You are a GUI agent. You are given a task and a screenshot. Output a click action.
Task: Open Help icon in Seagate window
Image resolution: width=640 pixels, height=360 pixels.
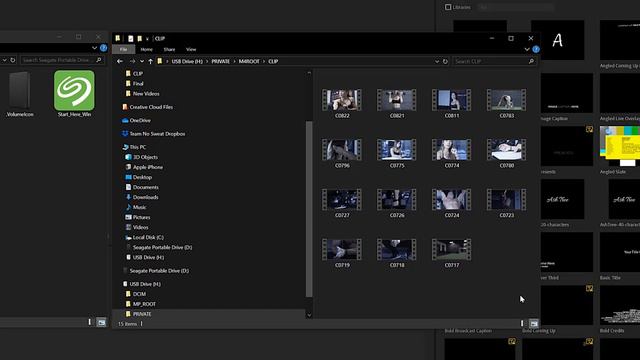(104, 48)
